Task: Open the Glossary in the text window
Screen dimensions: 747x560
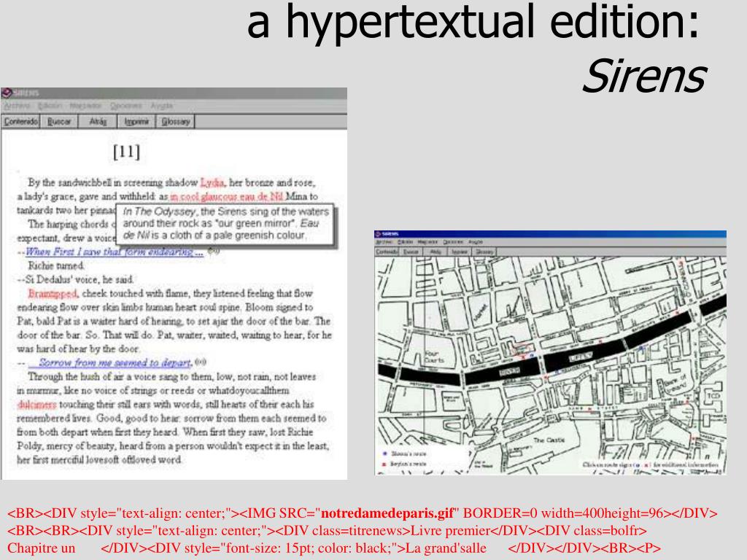Action: point(176,122)
